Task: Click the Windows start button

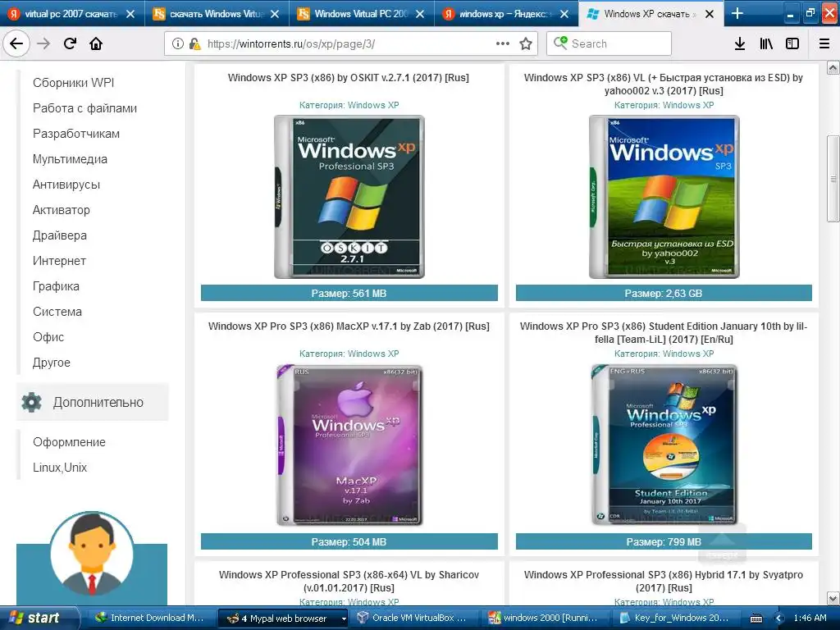Action: 39,618
